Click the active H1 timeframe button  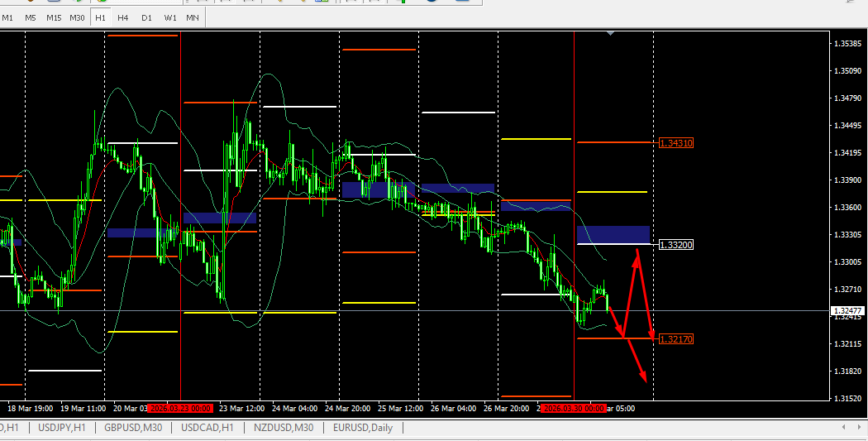[x=100, y=17]
